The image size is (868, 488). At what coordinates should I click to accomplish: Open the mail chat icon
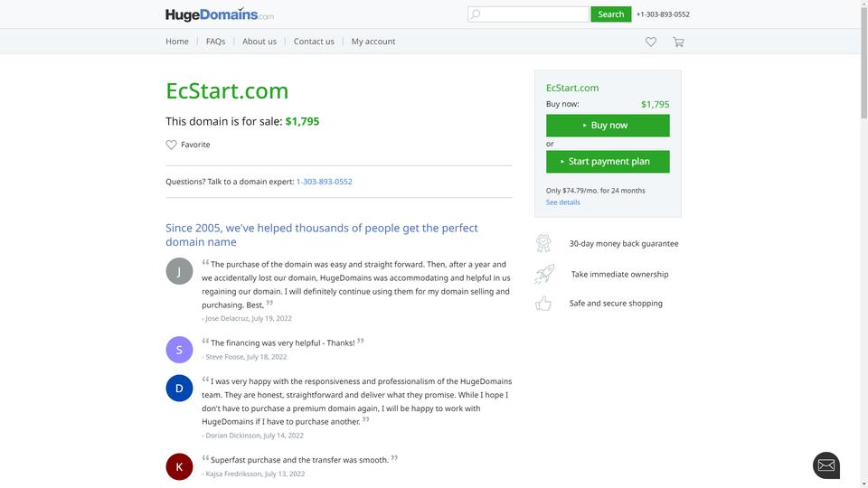[826, 465]
